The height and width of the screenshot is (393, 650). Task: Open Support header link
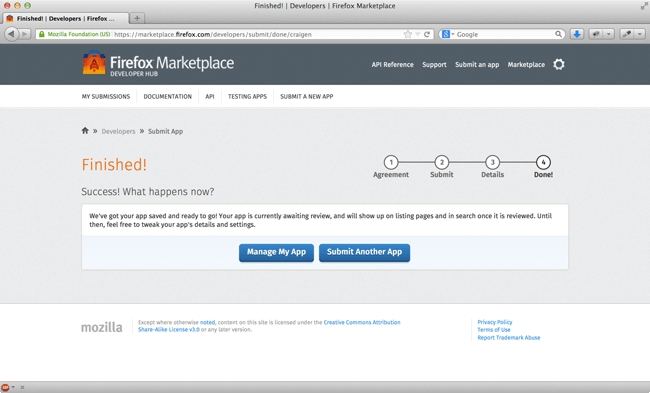(434, 65)
